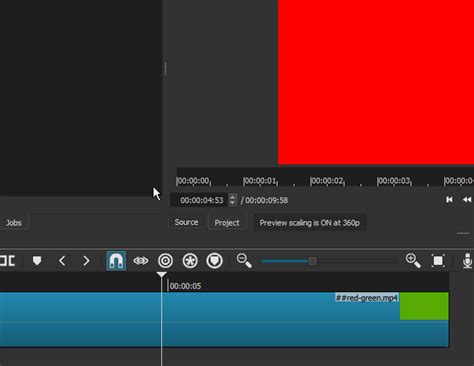Screen dimensions: 474x366
Task: Click the Record Audio microphone icon
Action: coord(467,261)
